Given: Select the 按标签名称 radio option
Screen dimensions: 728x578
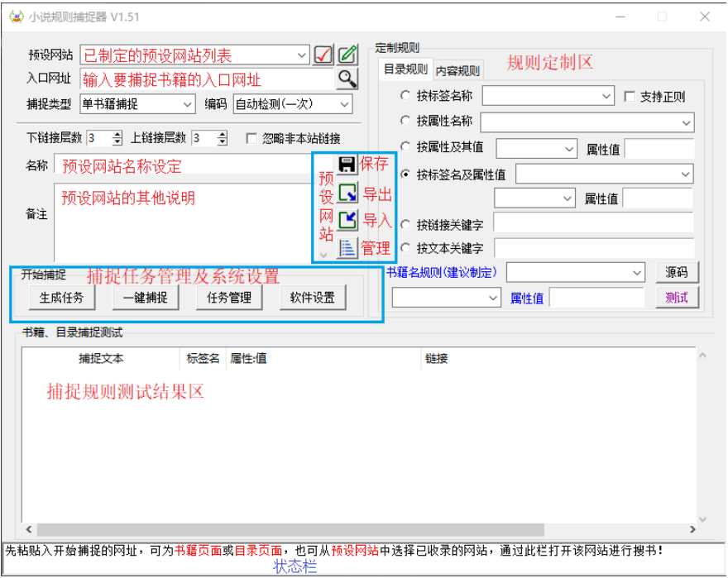Looking at the screenshot, I should coord(405,96).
